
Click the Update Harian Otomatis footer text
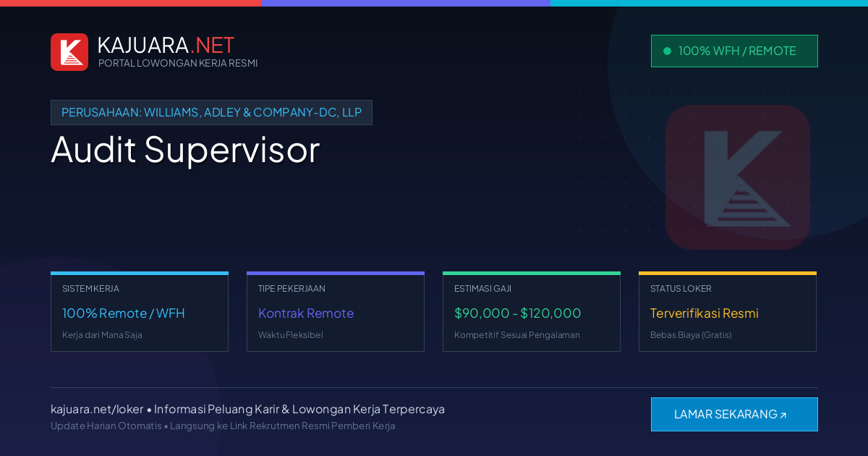(223, 426)
